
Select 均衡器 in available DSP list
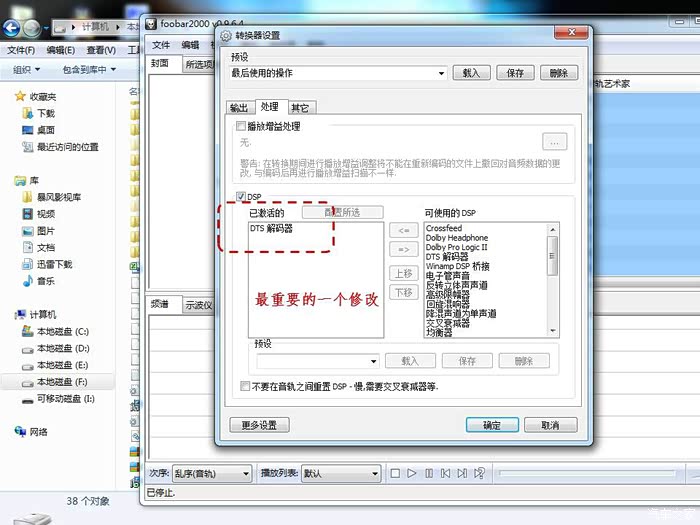point(439,333)
